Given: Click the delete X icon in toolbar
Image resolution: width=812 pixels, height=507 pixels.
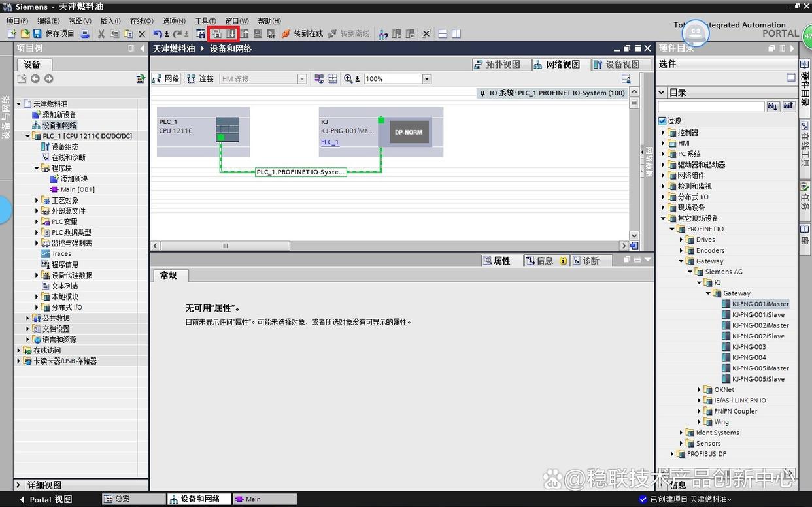Looking at the screenshot, I should (x=142, y=34).
